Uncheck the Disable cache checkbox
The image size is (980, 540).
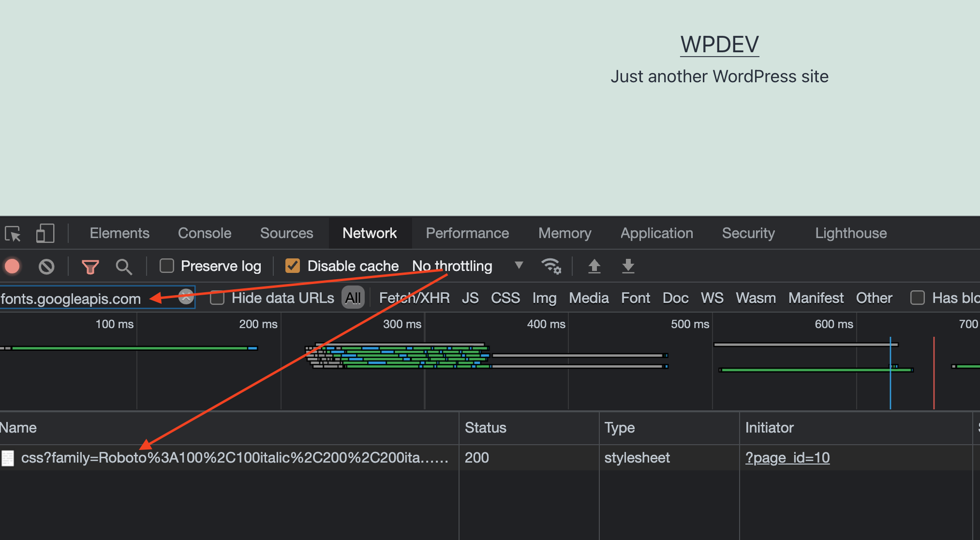pyautogui.click(x=293, y=266)
